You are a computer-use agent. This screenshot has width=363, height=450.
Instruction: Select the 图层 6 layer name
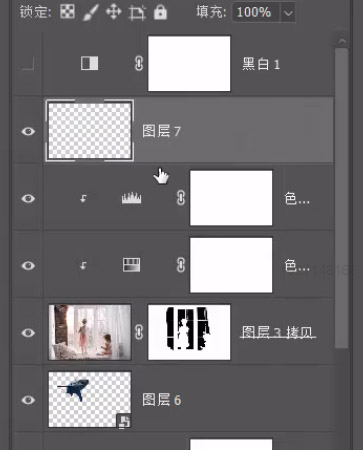tap(161, 400)
